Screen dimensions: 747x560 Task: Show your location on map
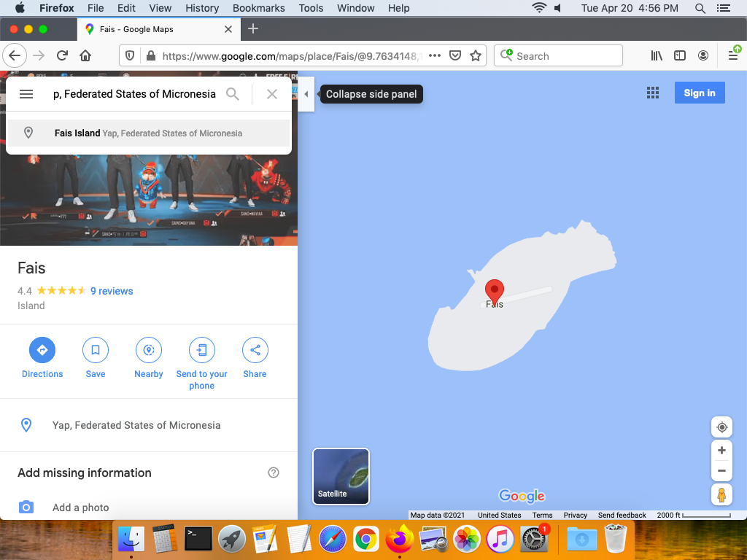pyautogui.click(x=721, y=427)
